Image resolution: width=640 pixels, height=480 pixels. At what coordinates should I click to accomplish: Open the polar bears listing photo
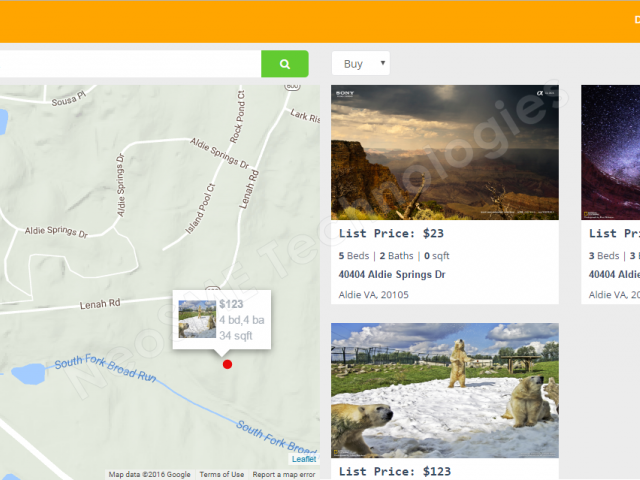coord(445,390)
